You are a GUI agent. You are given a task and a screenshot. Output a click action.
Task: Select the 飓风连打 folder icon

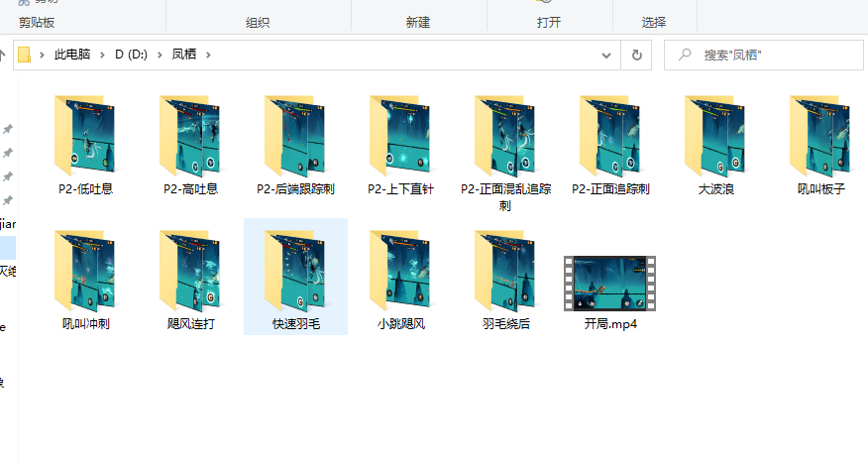(x=190, y=271)
